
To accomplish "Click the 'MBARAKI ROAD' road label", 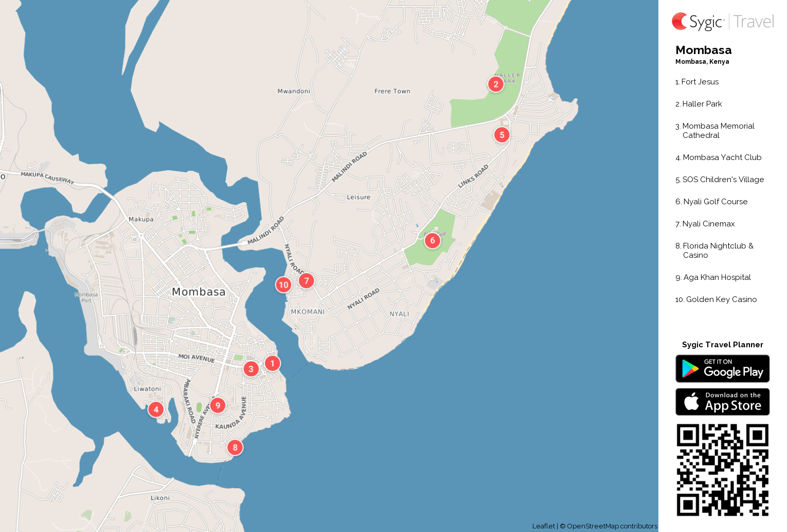I will 189,401.
